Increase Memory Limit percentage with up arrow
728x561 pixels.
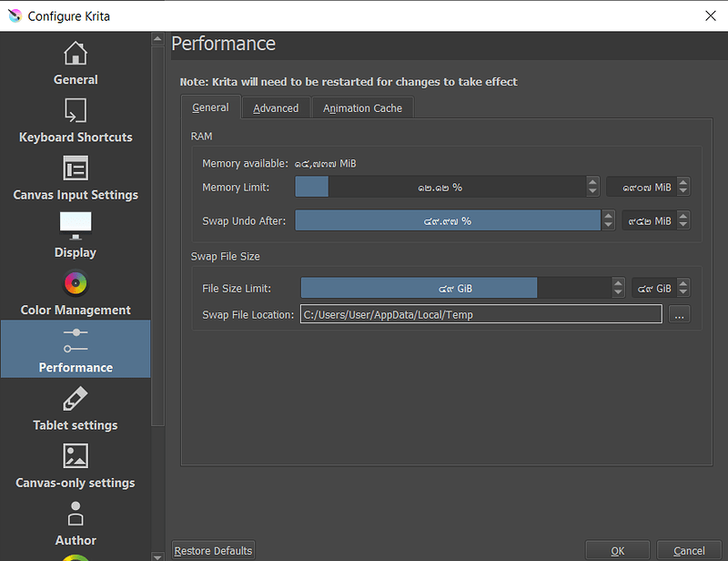pos(592,182)
